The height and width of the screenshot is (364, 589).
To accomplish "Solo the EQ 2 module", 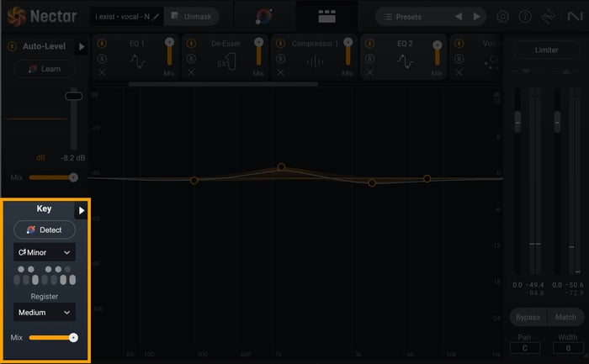I will point(369,59).
